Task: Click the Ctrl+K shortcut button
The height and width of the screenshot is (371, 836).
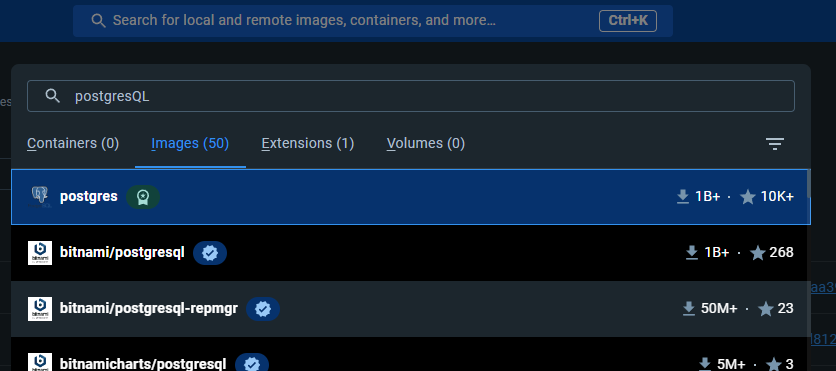Action: [x=628, y=21]
